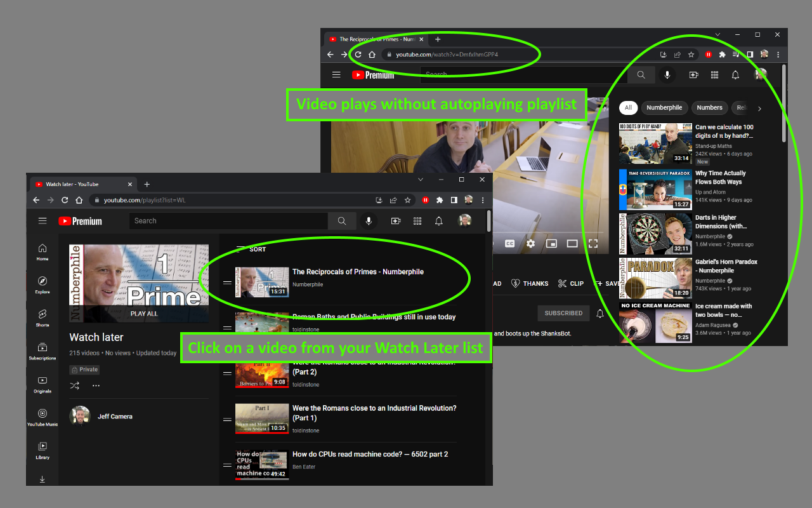Click search magnifier in video window

click(641, 75)
